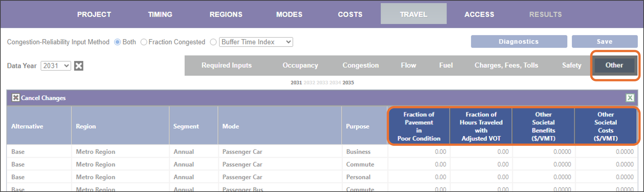Click the Save button
The width and height of the screenshot is (644, 192).
coord(605,42)
